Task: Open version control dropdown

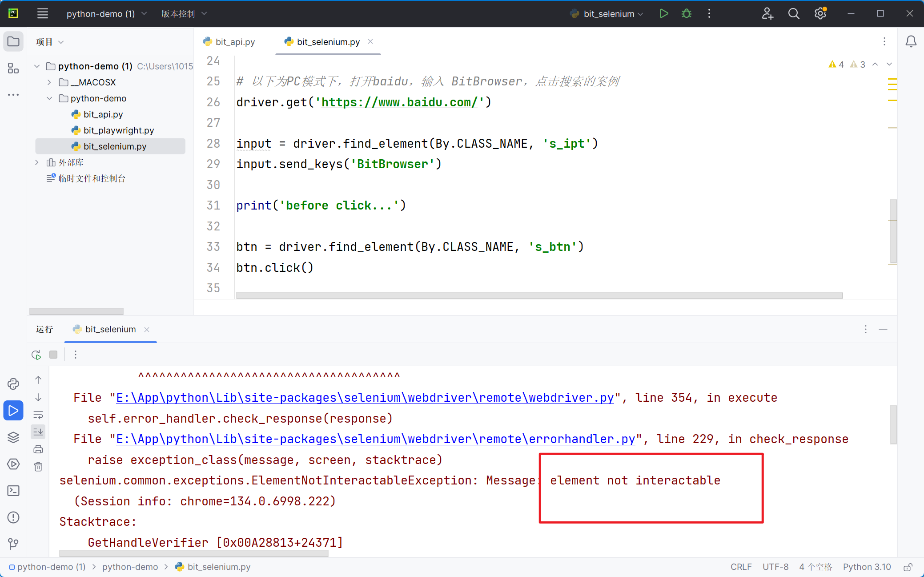Action: pyautogui.click(x=184, y=14)
